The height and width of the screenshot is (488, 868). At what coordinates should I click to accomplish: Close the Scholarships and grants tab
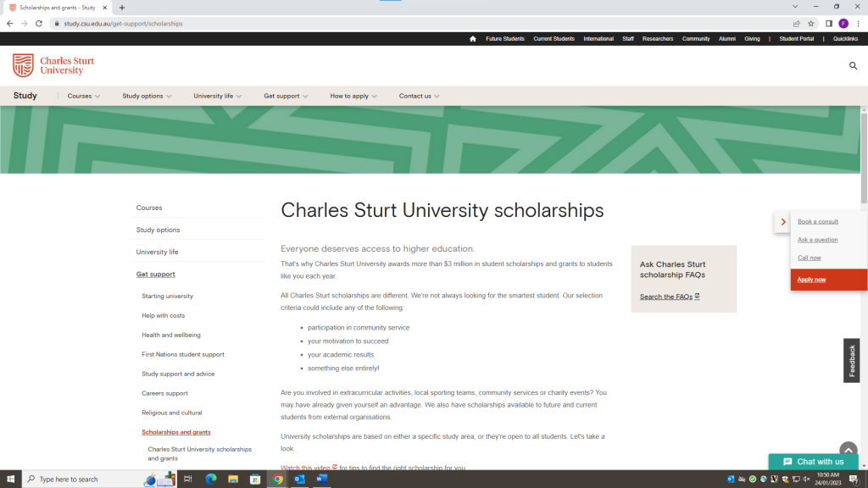click(x=104, y=8)
